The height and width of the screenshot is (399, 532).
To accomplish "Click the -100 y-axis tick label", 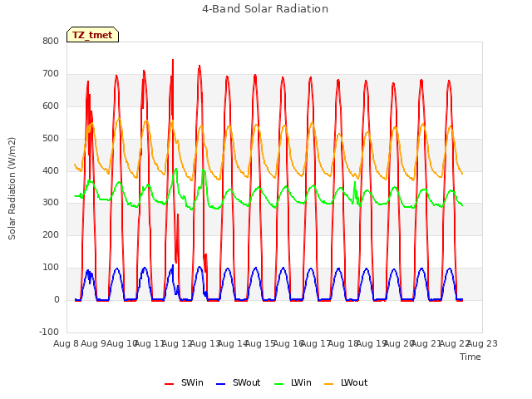I will (49, 332).
